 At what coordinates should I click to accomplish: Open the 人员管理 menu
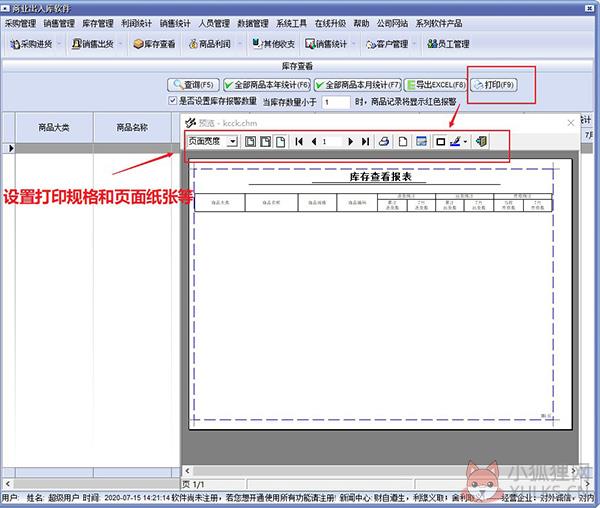coord(214,23)
